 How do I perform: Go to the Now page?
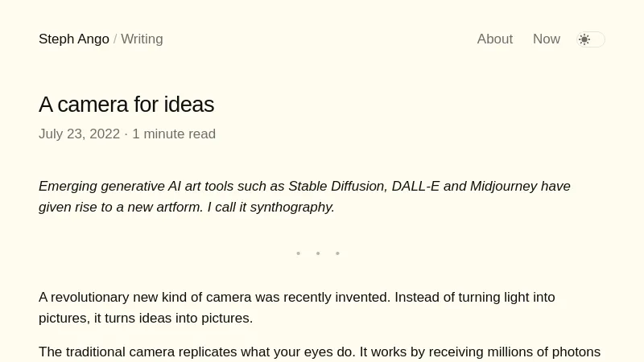point(546,39)
